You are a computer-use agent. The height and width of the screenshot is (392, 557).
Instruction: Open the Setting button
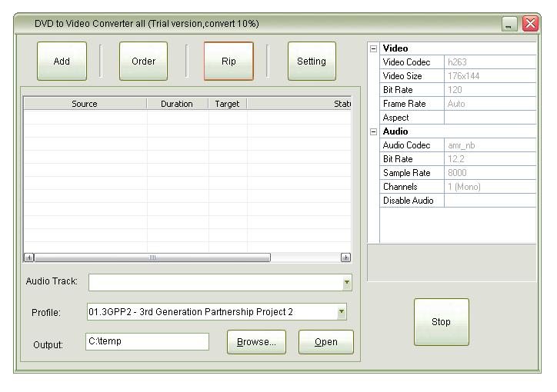pyautogui.click(x=311, y=61)
